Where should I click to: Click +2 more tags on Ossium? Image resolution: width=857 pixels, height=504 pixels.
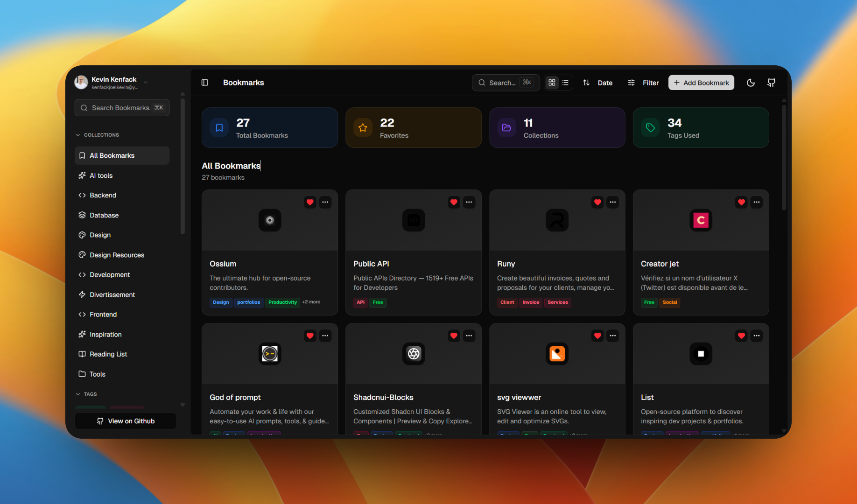tap(311, 302)
